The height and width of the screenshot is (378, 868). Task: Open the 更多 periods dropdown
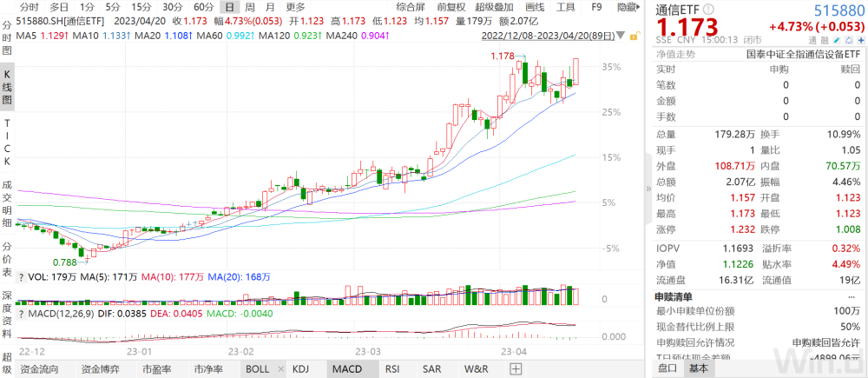pyautogui.click(x=295, y=7)
